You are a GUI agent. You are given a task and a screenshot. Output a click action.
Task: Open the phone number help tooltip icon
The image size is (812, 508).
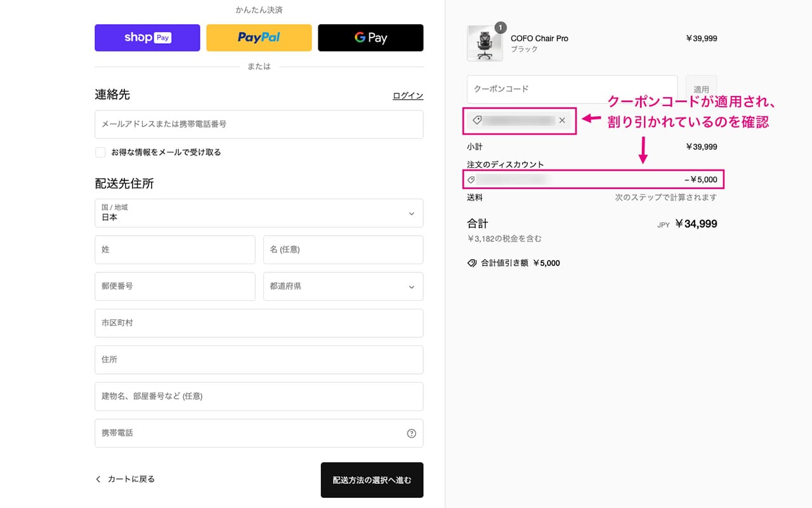411,433
